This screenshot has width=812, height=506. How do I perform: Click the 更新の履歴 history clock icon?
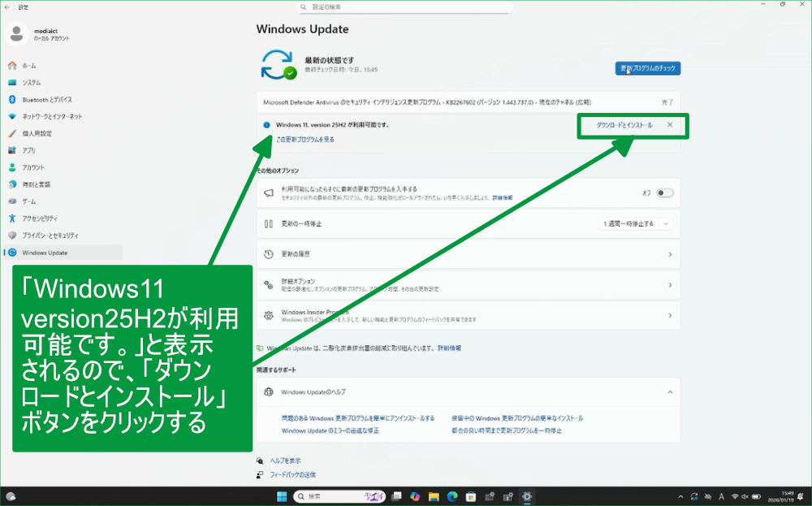coord(269,254)
